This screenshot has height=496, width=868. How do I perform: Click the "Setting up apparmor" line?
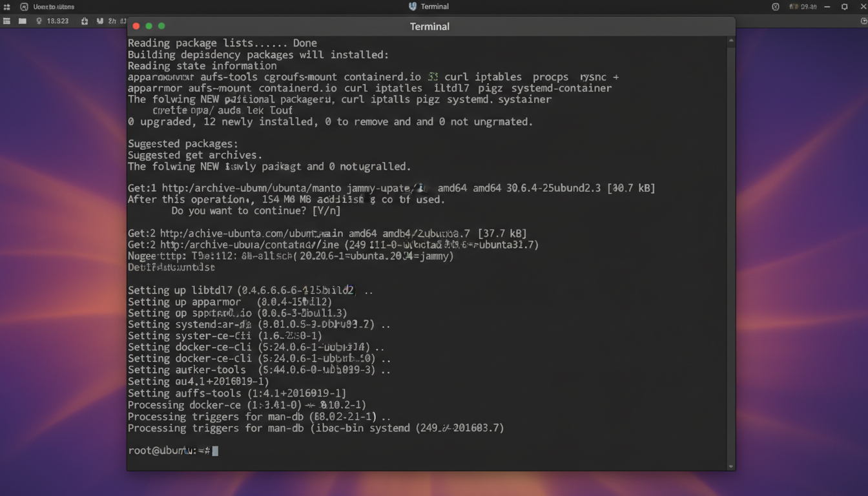point(230,302)
